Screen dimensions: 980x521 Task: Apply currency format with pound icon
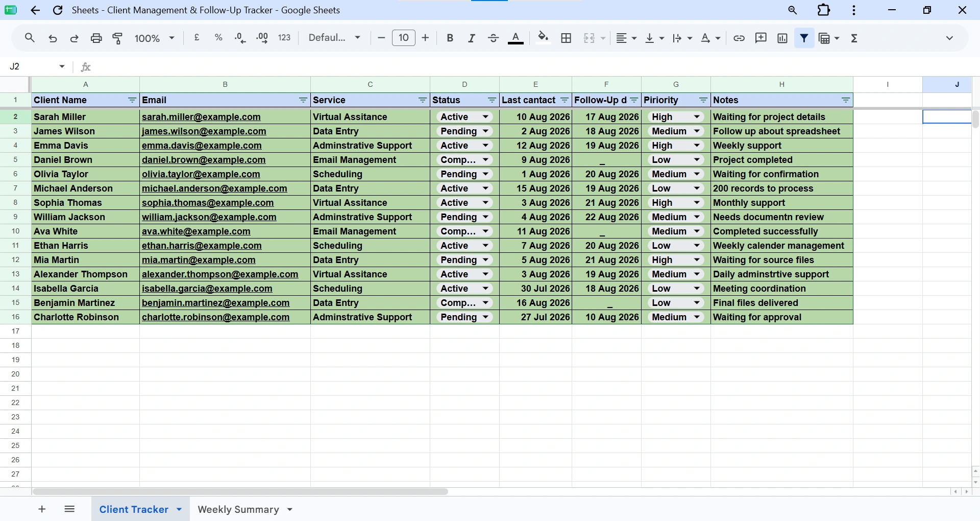point(197,37)
